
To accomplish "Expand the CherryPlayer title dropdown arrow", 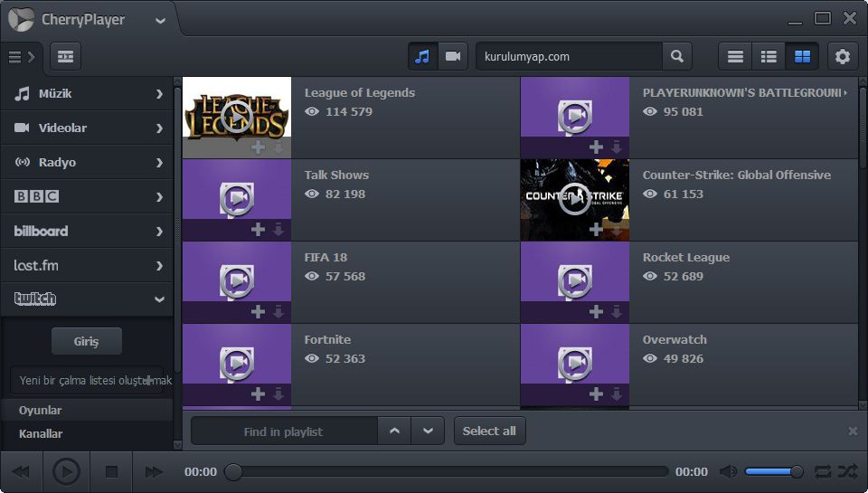I will click(x=161, y=21).
